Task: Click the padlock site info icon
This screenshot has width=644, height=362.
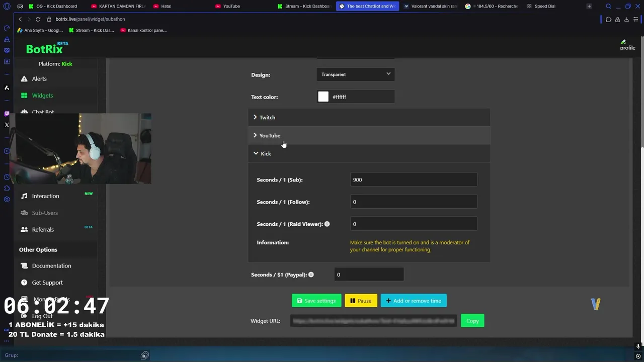Action: click(49, 19)
